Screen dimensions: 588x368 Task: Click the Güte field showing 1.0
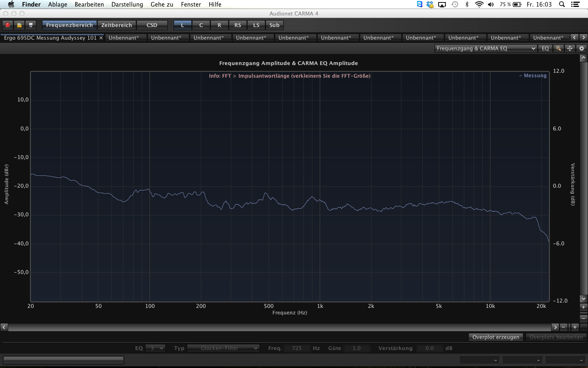[x=356, y=348]
